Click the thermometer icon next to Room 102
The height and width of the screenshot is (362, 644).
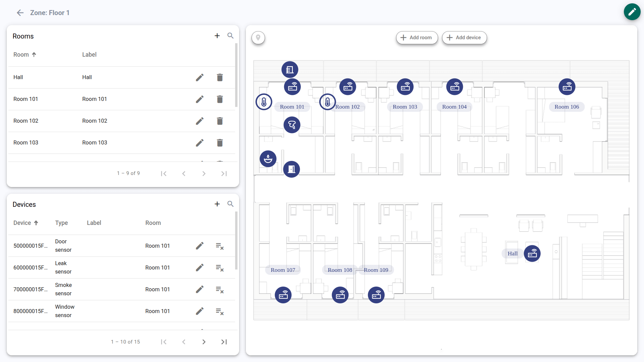327,102
